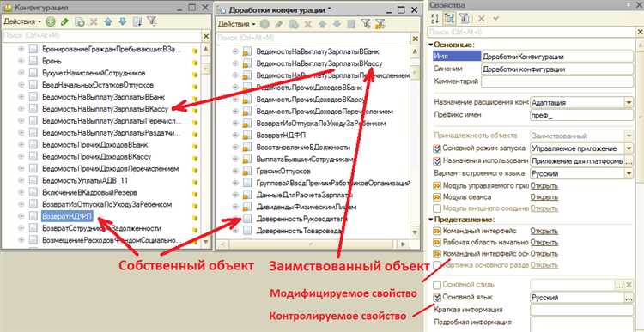Viewport: 644px width, 332px height.
Task: Toggle the Модуль сеанса modify marker
Action: [x=437, y=197]
